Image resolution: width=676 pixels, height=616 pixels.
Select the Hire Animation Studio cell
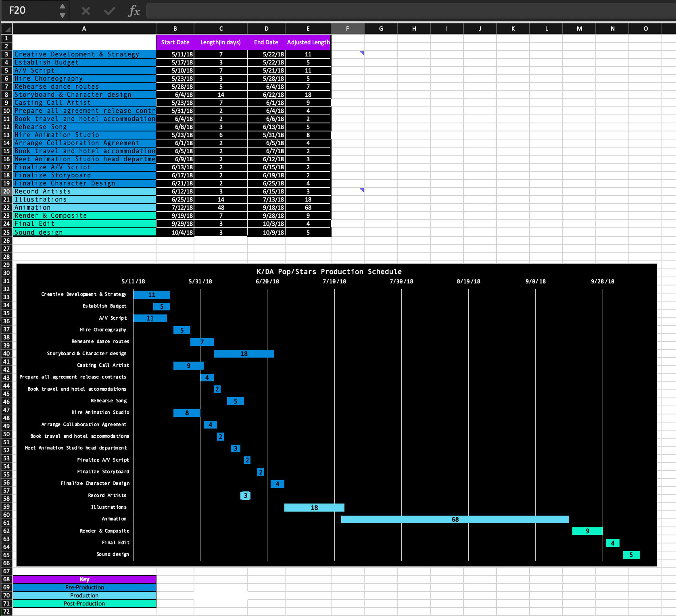(x=84, y=135)
